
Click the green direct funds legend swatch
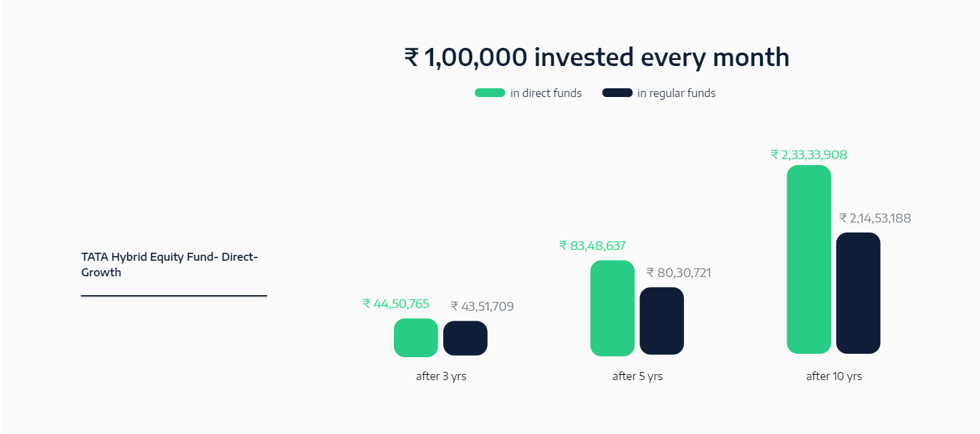click(x=490, y=93)
